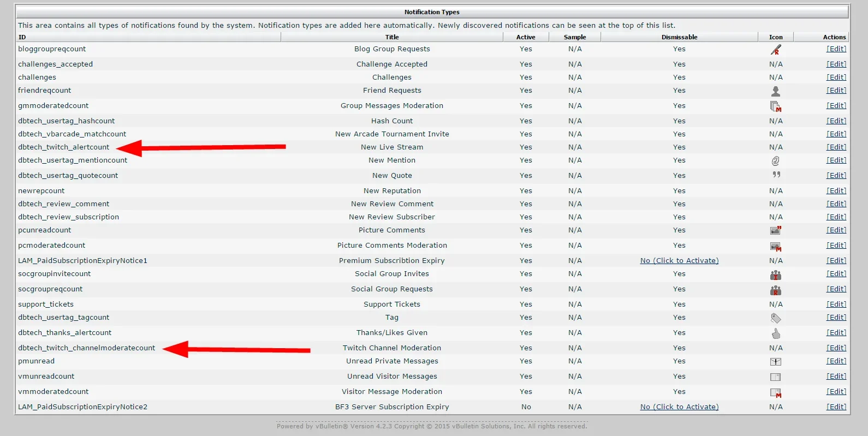
Task: Click the Visitor Message Moderation icon
Action: [x=776, y=392]
